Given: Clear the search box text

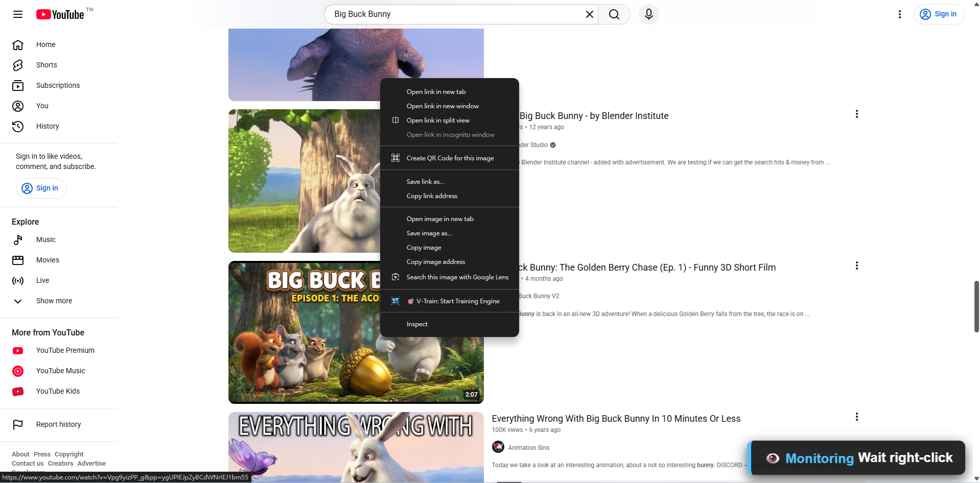Looking at the screenshot, I should click(x=589, y=14).
